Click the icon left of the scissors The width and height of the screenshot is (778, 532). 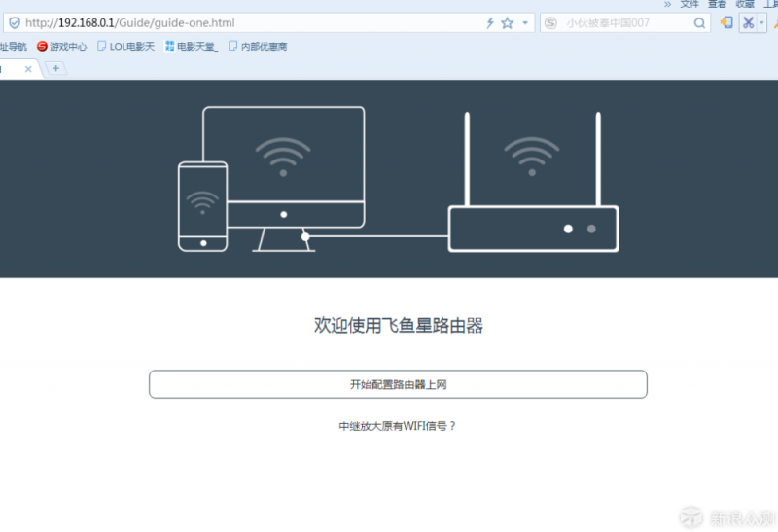pos(726,22)
